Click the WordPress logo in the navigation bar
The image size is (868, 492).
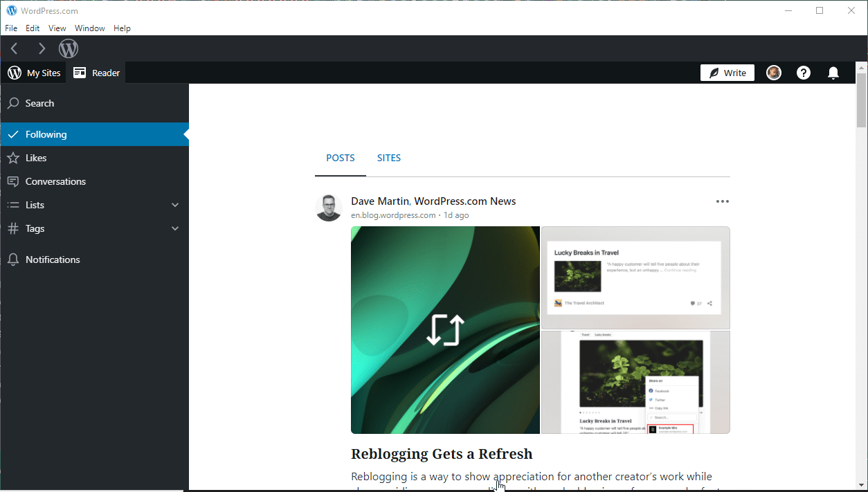[x=69, y=48]
